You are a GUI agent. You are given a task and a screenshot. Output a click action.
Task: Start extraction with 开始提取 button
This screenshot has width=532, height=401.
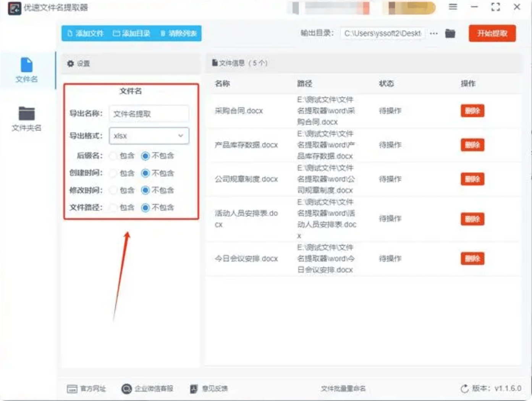[x=492, y=34]
